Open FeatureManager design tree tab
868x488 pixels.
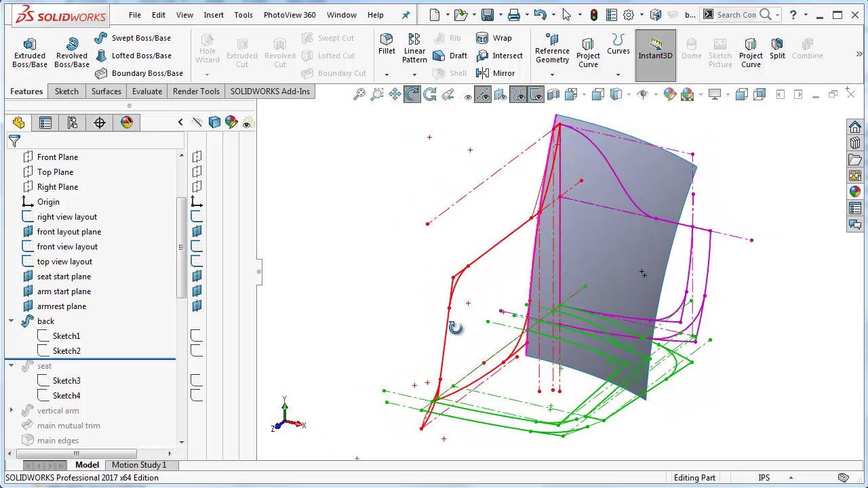click(18, 123)
